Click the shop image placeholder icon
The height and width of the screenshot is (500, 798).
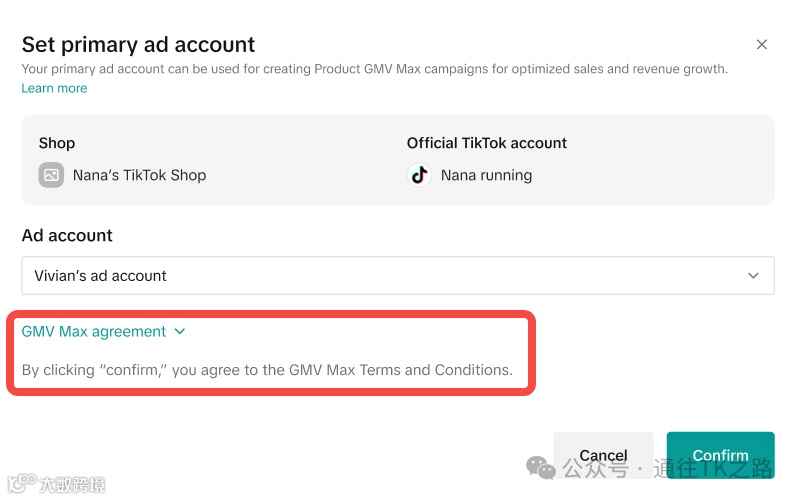pyautogui.click(x=51, y=175)
